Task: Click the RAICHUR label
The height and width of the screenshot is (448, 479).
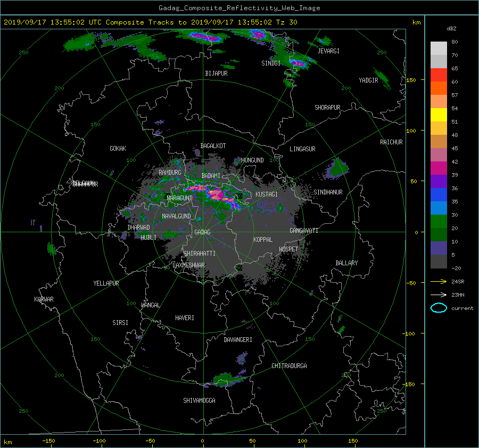Action: 391,142
